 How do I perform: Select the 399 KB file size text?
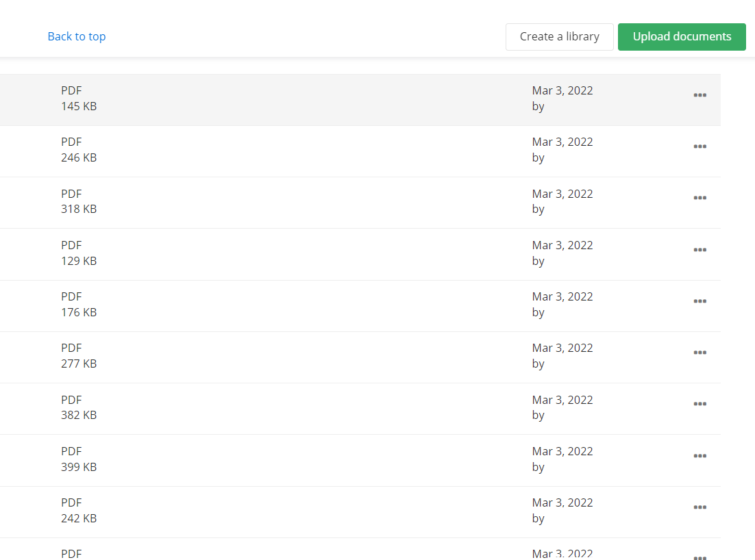pos(79,467)
